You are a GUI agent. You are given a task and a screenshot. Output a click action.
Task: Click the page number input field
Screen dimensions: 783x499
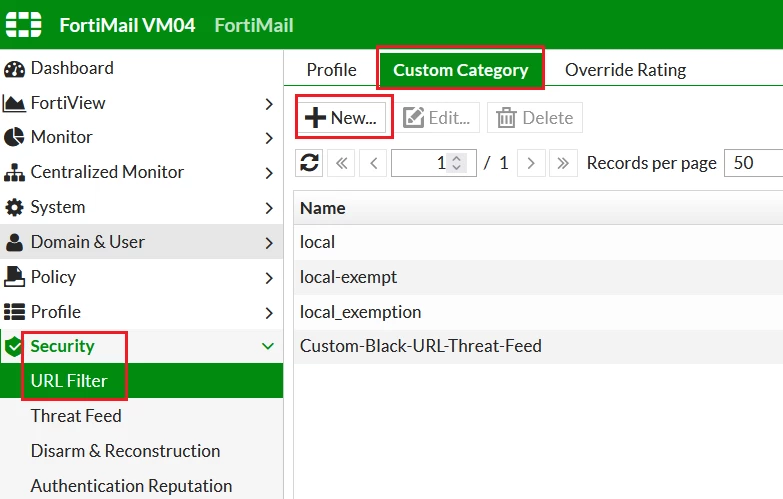(x=433, y=163)
